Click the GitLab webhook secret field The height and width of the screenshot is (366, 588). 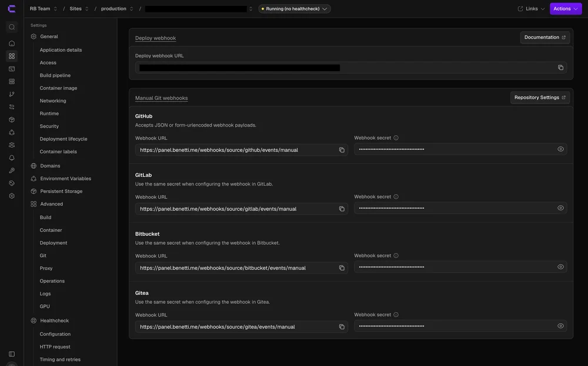click(460, 208)
